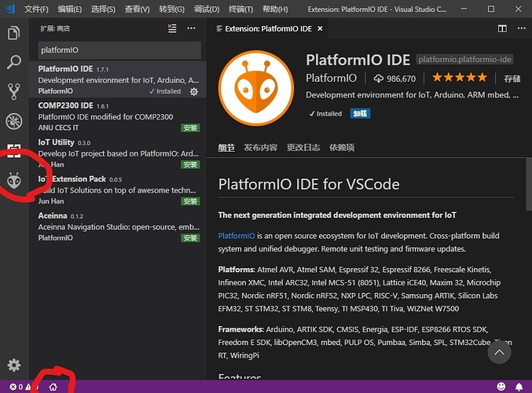Switch to the 依赖项 dependencies tab
532x393 pixels.
342,147
